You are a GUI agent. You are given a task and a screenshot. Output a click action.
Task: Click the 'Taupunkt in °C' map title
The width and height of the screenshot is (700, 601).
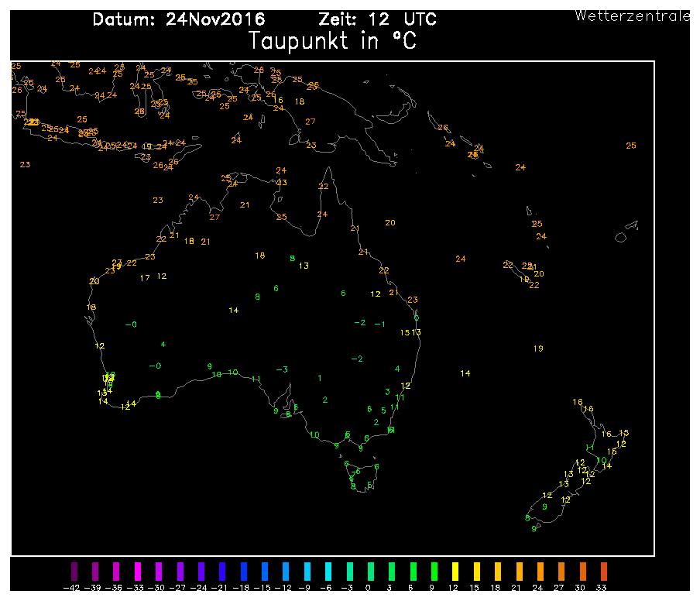click(x=333, y=42)
